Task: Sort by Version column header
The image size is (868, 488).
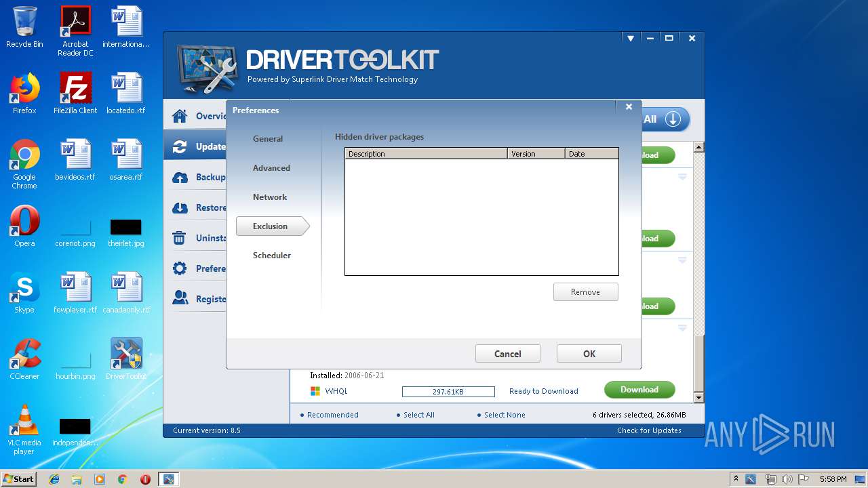Action: pyautogui.click(x=536, y=154)
